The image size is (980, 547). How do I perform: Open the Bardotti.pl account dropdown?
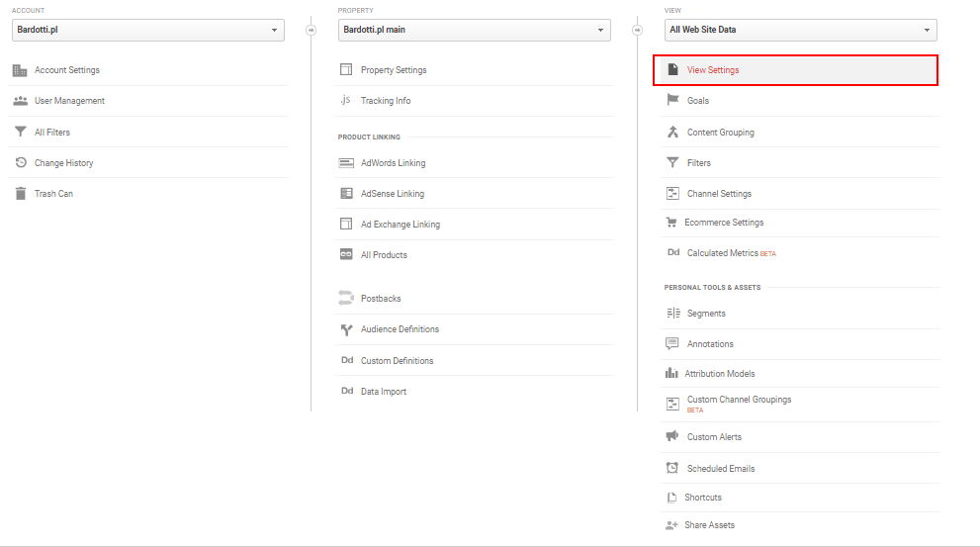pyautogui.click(x=148, y=30)
